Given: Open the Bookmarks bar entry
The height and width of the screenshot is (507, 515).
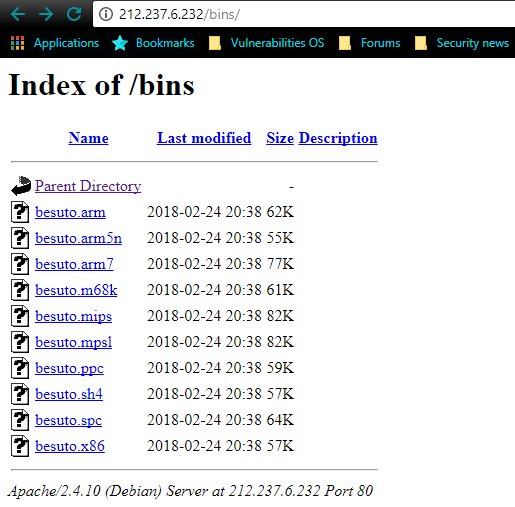Looking at the screenshot, I should tap(165, 43).
